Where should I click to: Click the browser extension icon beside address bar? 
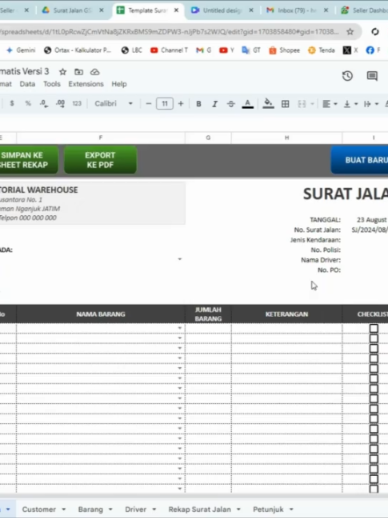(x=375, y=32)
